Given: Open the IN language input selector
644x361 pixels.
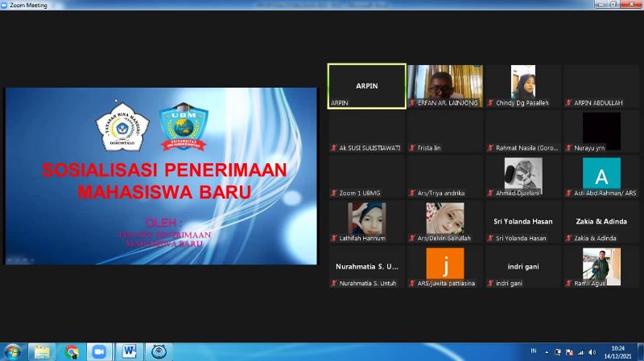Looking at the screenshot, I should click(533, 351).
